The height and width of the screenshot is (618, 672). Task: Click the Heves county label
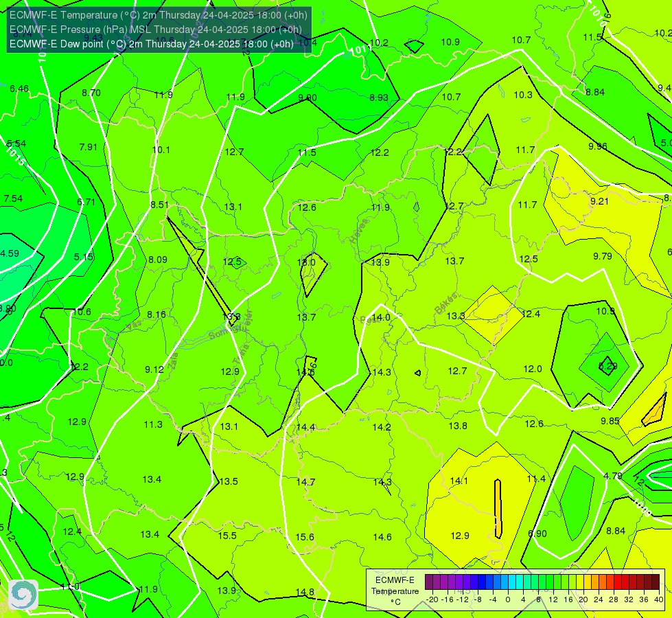pos(360,231)
